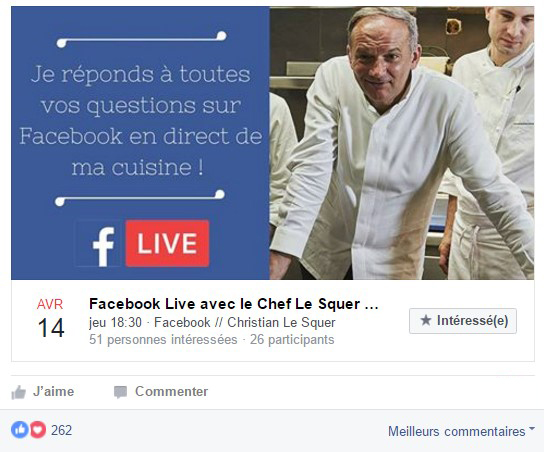Click the dropdown arrow beside Meilleurs commentaires

[532, 429]
